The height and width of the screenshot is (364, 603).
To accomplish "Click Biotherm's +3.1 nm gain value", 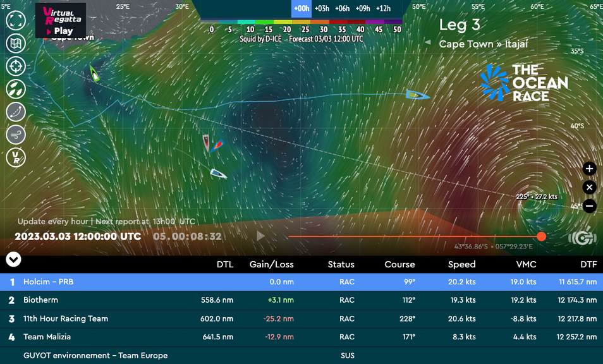I will [x=281, y=300].
